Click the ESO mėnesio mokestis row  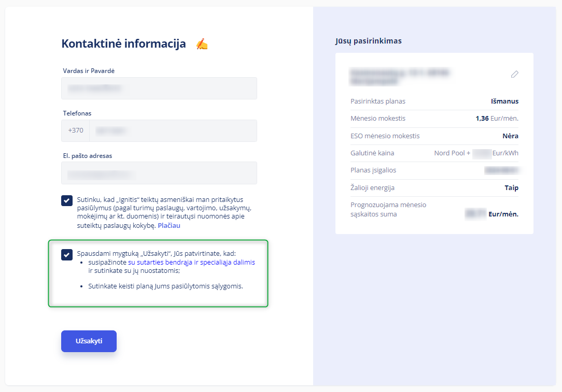434,136
